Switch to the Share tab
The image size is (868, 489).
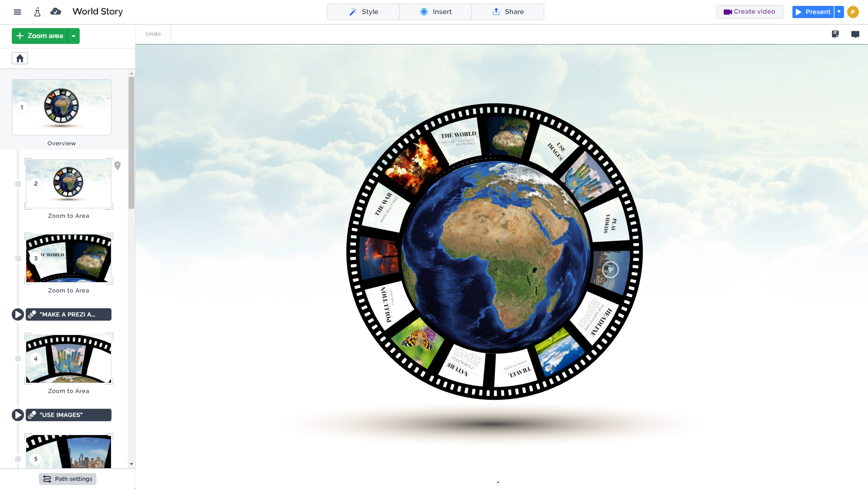508,12
